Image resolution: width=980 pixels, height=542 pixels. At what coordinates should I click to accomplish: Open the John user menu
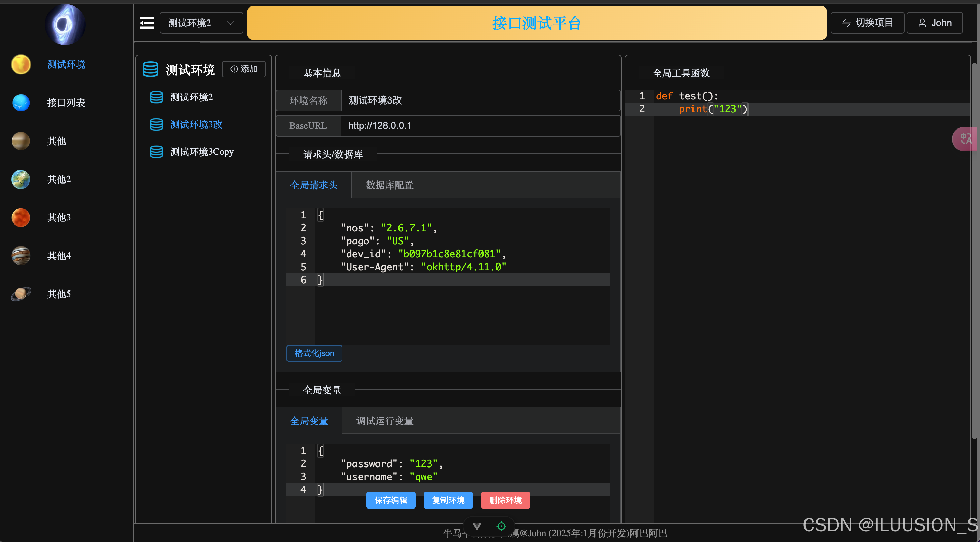coord(934,23)
